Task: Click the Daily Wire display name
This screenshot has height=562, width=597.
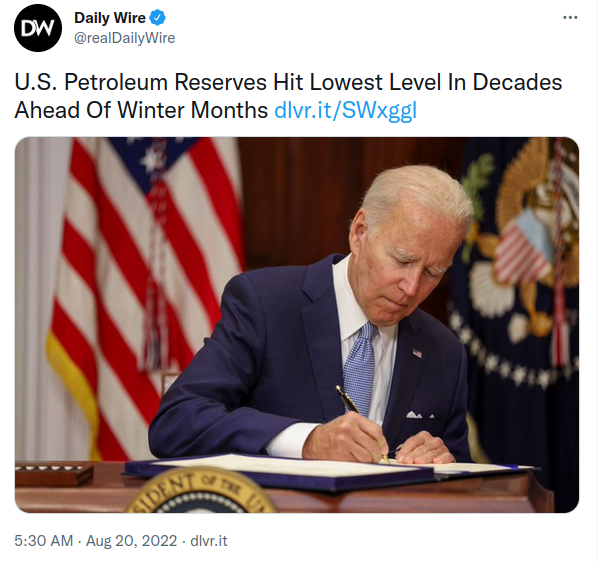Action: pyautogui.click(x=110, y=18)
